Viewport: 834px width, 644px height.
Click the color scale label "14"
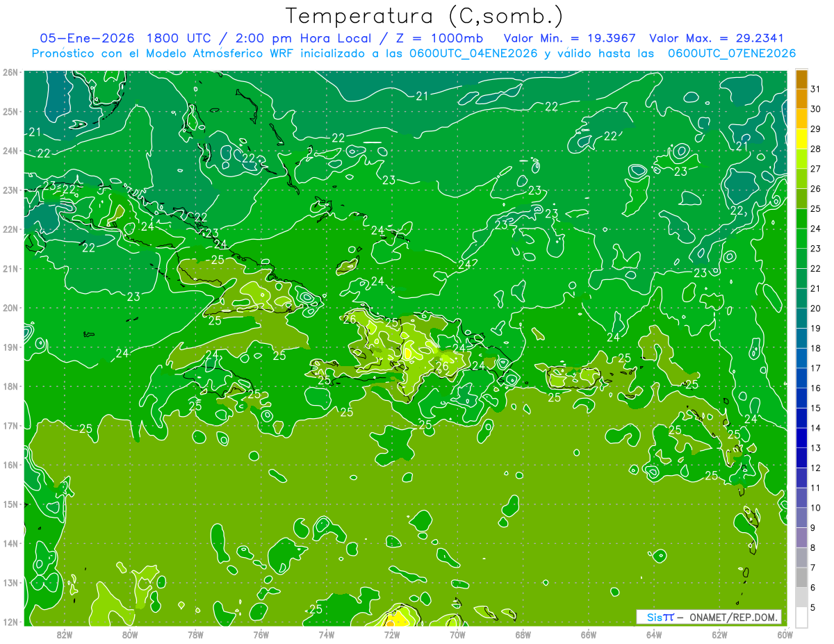[x=816, y=428]
